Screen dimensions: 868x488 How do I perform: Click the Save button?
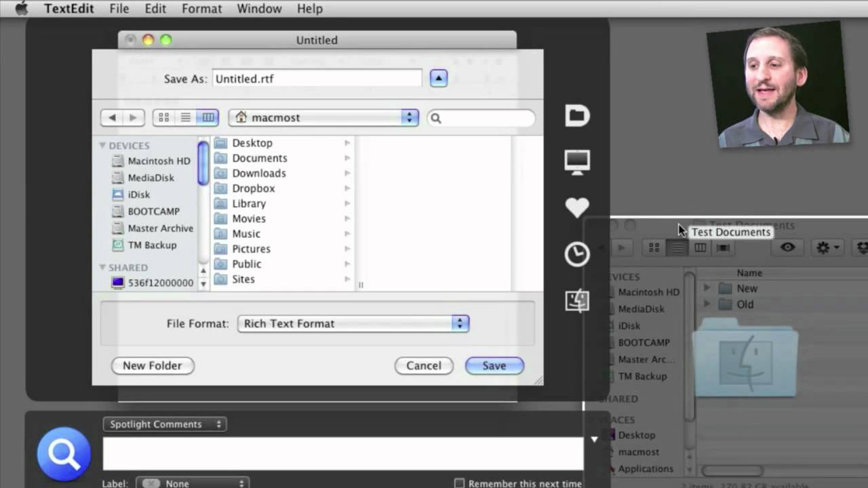(494, 365)
